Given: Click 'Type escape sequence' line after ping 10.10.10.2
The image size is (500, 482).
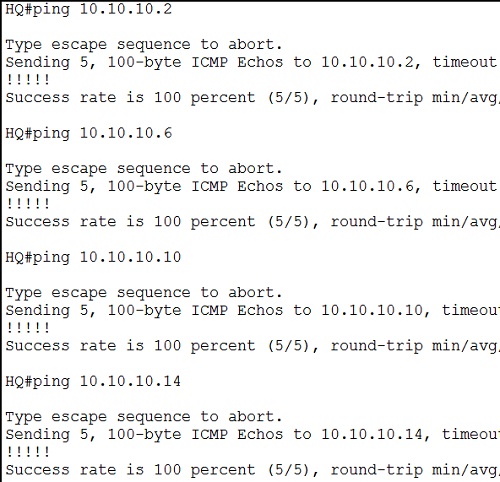Looking at the screenshot, I should (144, 45).
